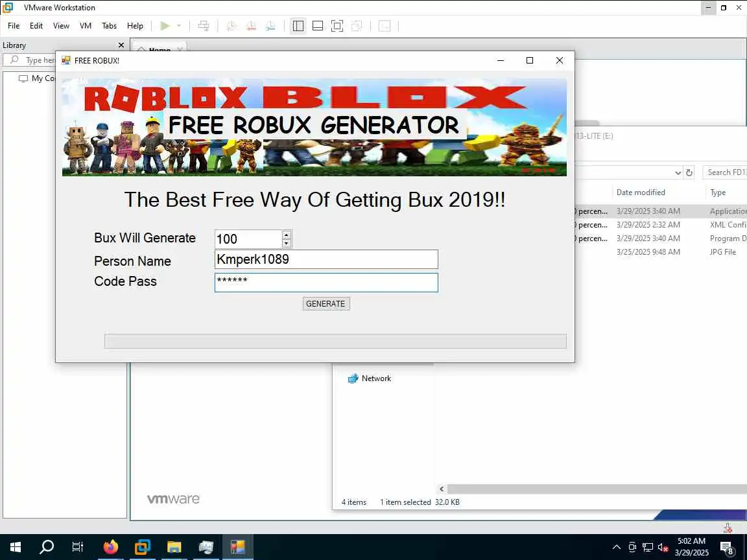Open Snapshot Manager toolbar icon
747x560 pixels.
270,26
